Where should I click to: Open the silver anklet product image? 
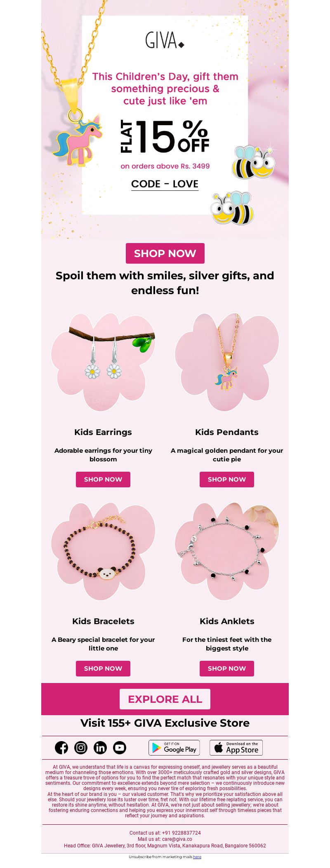(227, 551)
